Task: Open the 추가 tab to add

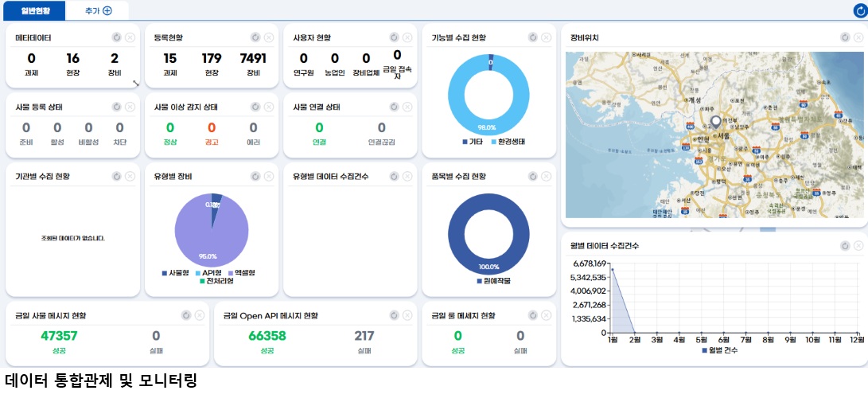Action: [x=99, y=10]
